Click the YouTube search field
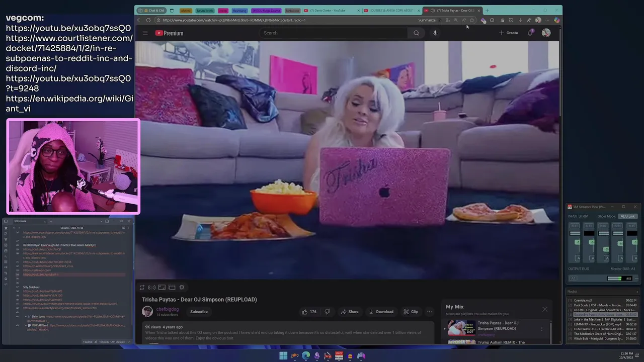Viewport: 644px width, 362px height. click(335, 33)
